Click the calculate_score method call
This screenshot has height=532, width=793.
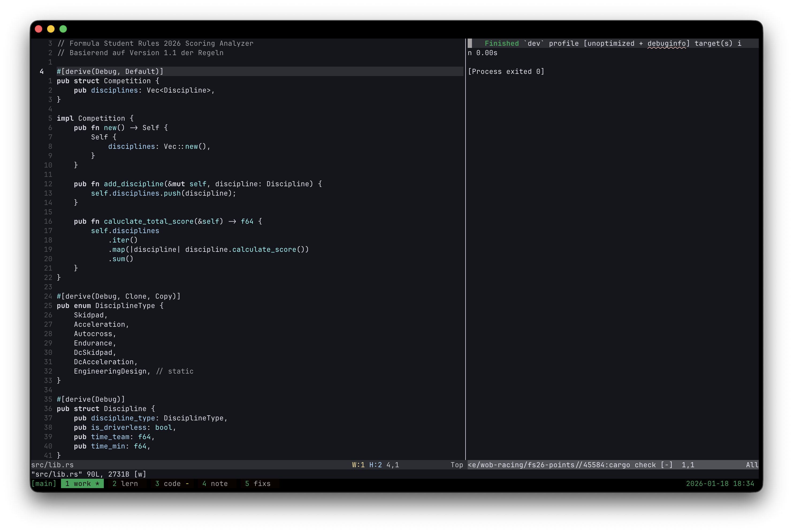click(x=264, y=249)
